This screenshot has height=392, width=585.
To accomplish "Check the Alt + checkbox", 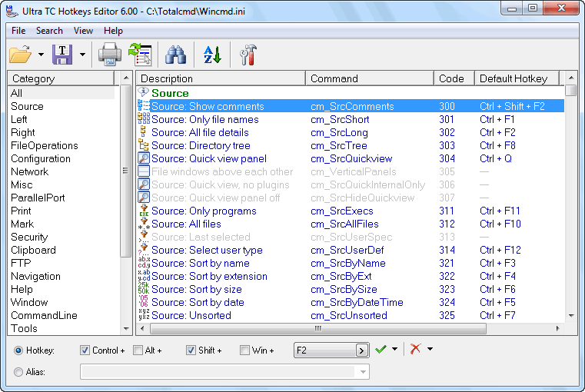I will [x=138, y=350].
